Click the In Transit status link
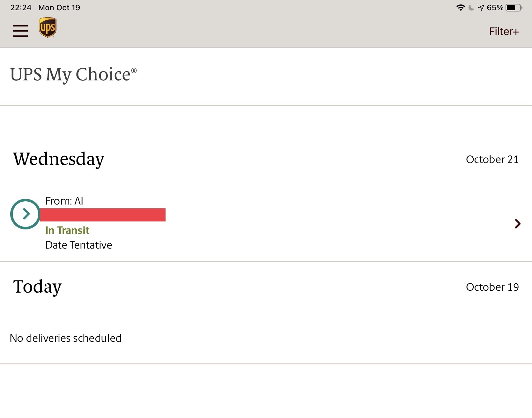This screenshot has height=418, width=532. click(x=67, y=230)
